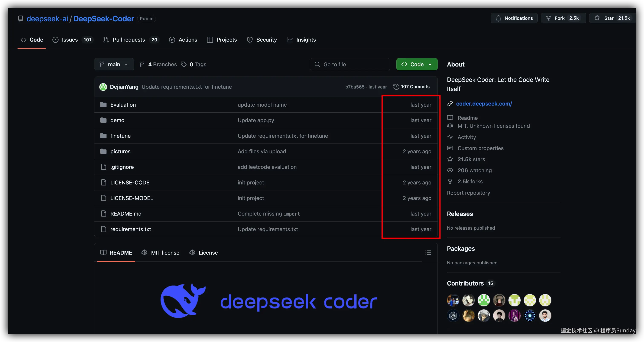
Task: Open the Evaluation folder
Action: (x=123, y=104)
